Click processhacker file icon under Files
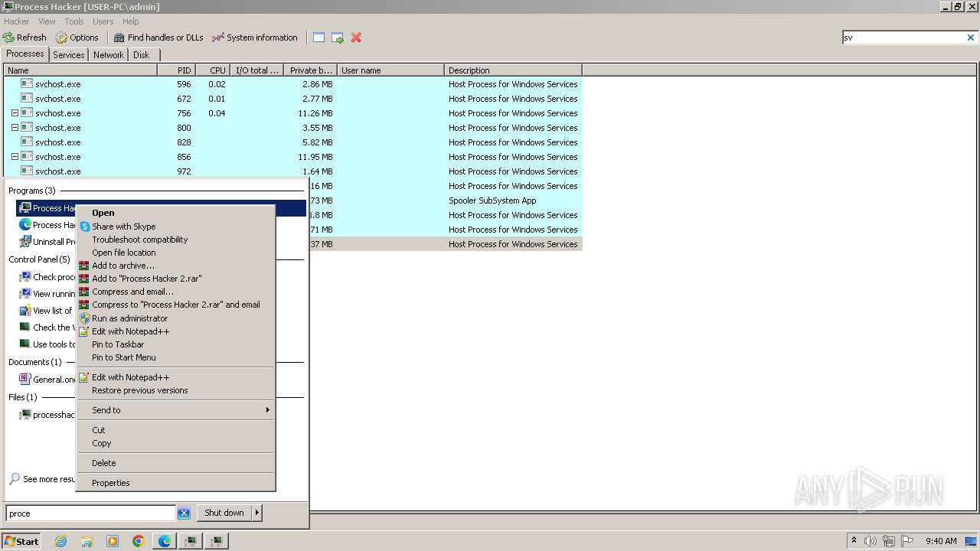980x551 pixels. coord(25,415)
